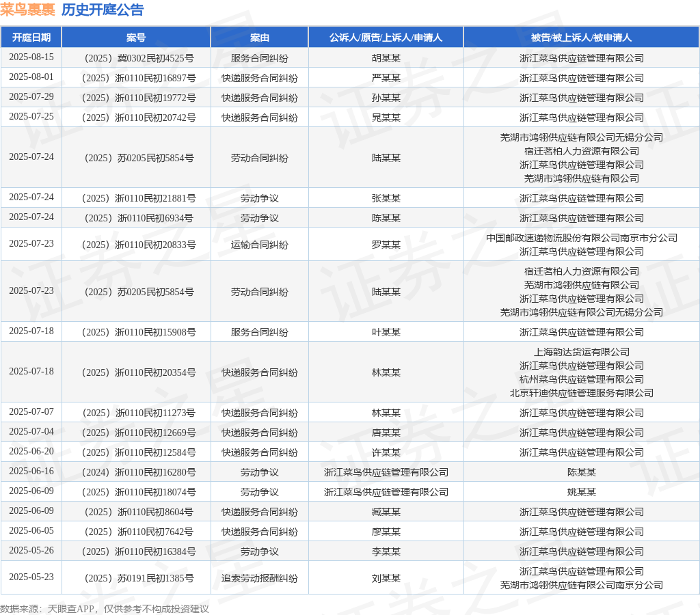Click plaintiff name 李某某
Viewport: 700px width, 615px height.
386,551
